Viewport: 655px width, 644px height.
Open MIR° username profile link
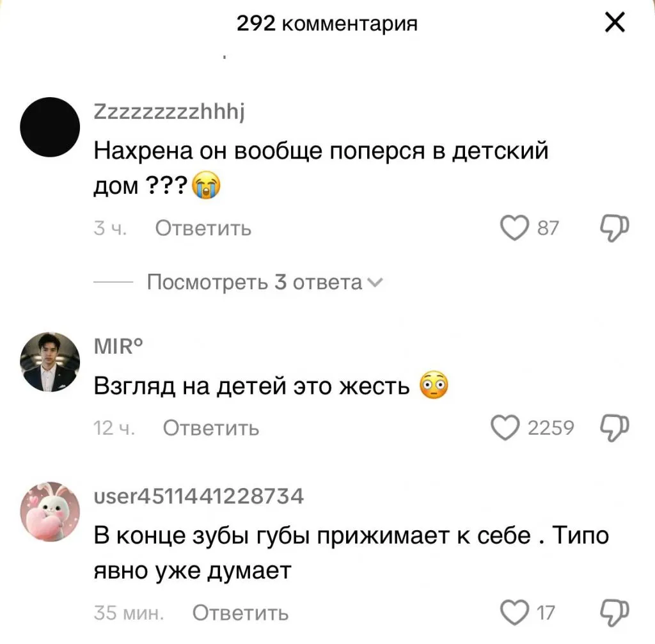coord(118,346)
